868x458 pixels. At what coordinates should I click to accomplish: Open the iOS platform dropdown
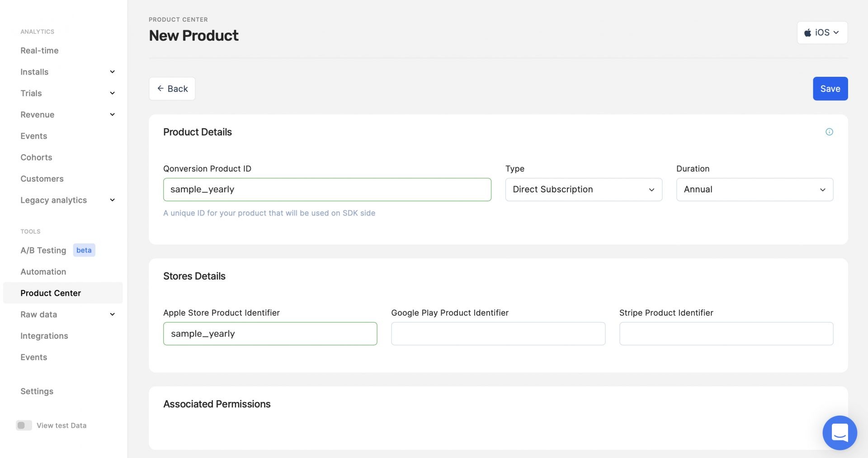(x=822, y=32)
